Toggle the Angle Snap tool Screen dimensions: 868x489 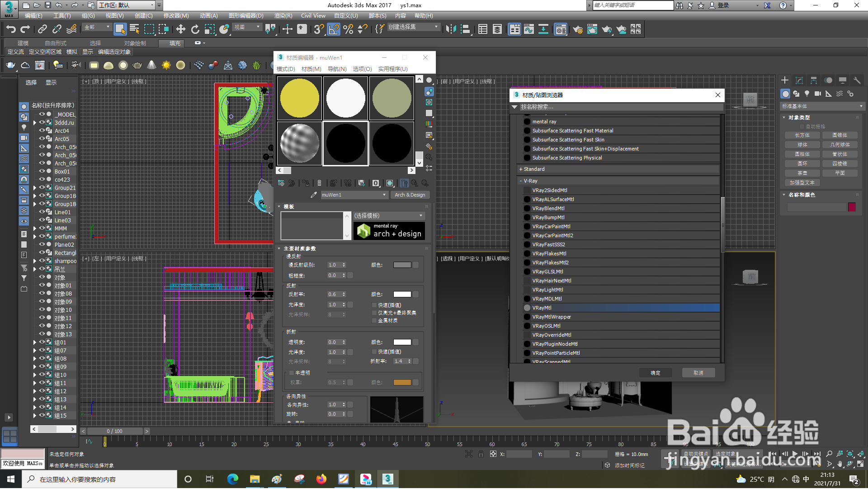[x=334, y=29]
